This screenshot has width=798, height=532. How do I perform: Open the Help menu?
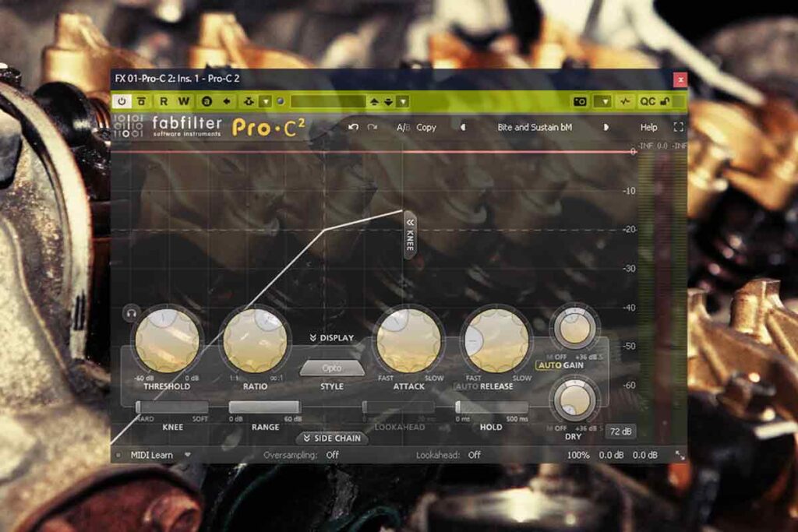tap(648, 127)
